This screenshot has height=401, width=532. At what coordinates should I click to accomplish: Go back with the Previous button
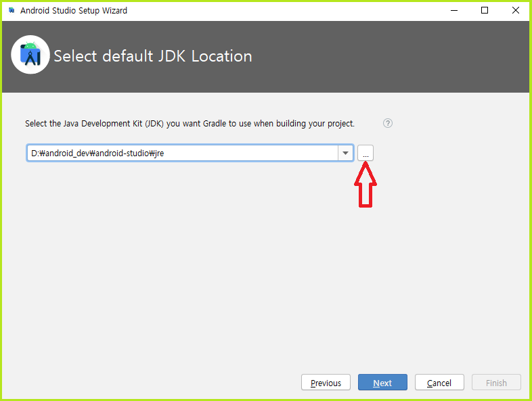[326, 382]
